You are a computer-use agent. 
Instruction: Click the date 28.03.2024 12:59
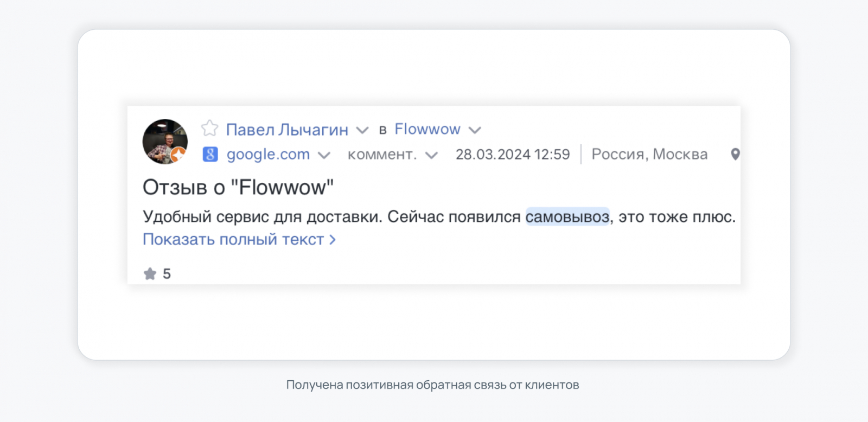(513, 155)
